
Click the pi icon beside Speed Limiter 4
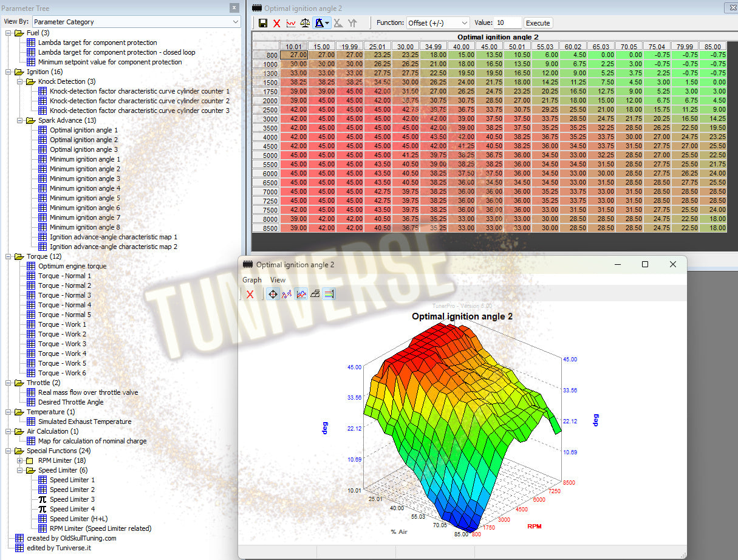tap(43, 509)
